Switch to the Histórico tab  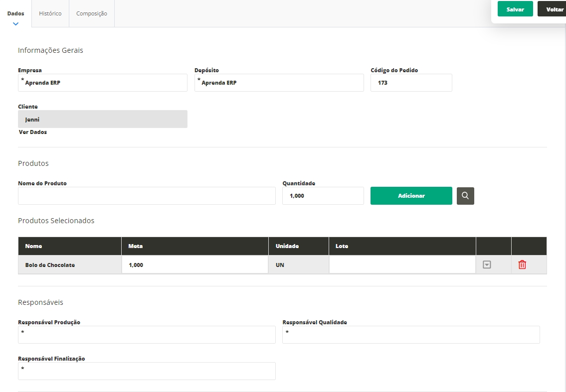[x=50, y=13]
